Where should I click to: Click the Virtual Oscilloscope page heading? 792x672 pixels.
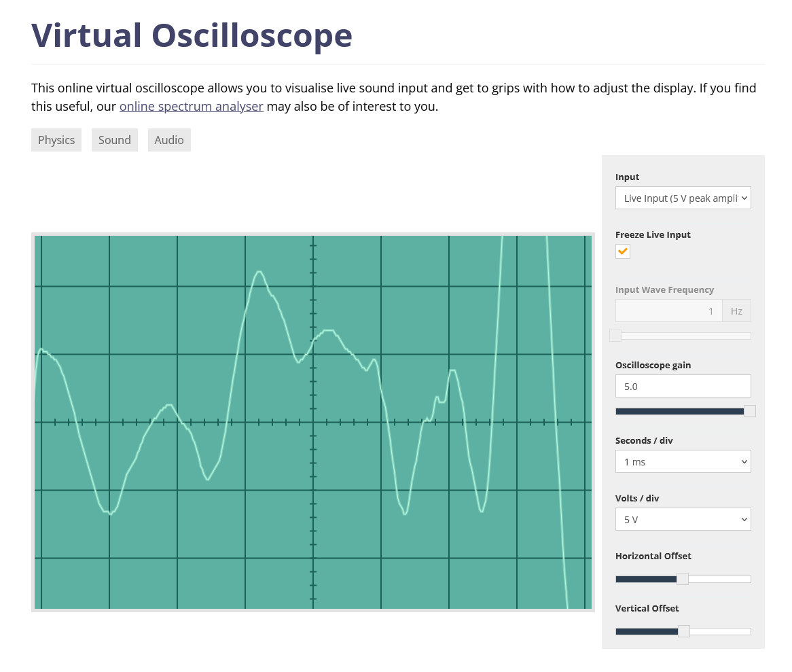192,35
